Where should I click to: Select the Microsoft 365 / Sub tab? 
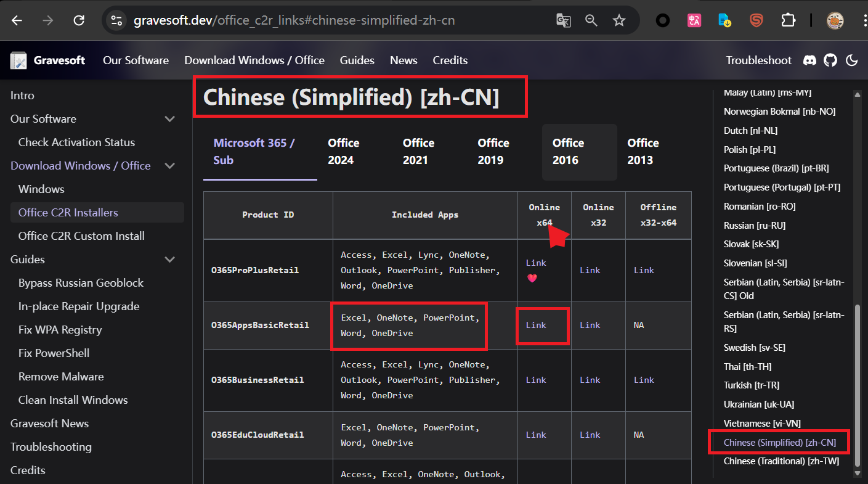[260, 152]
